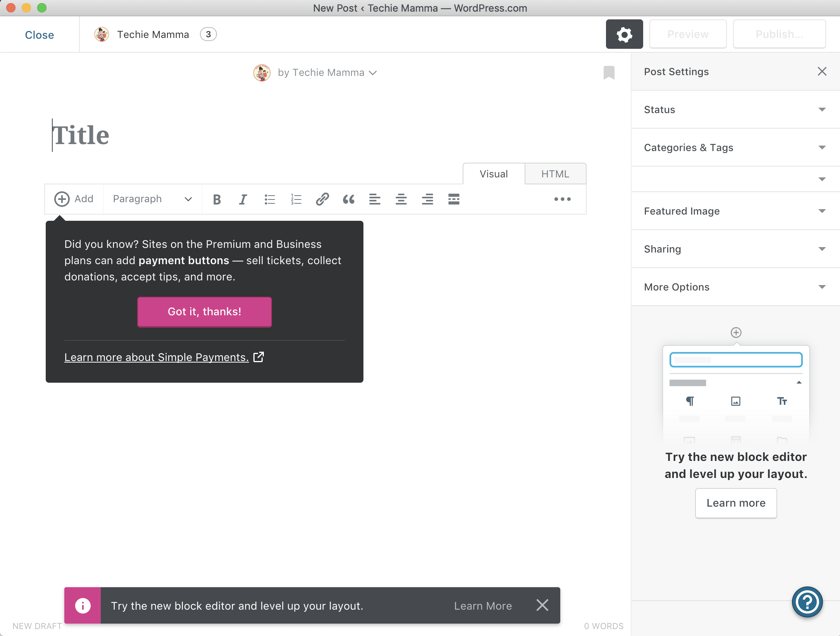
Task: Toggle bookmark save post icon
Action: coord(609,73)
